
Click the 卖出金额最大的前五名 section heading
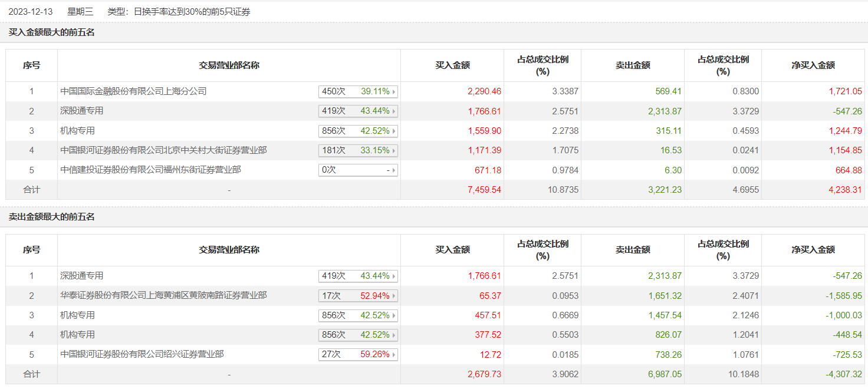pos(52,217)
